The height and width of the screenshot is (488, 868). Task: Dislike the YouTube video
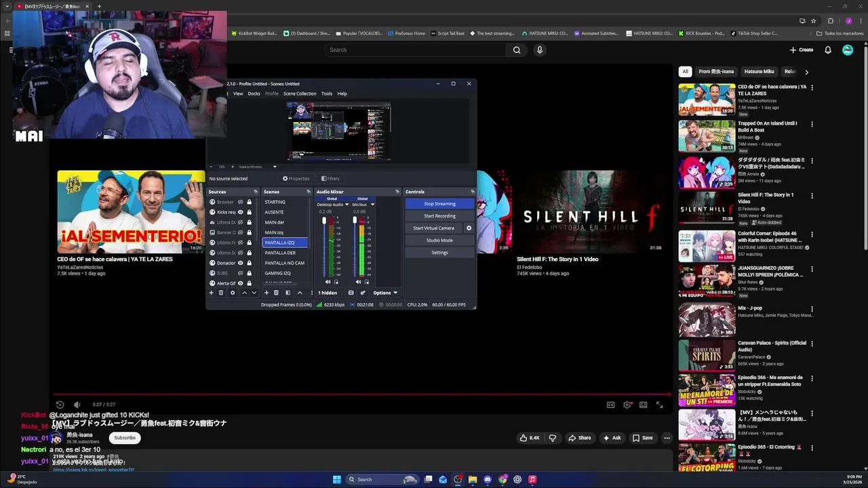point(553,438)
